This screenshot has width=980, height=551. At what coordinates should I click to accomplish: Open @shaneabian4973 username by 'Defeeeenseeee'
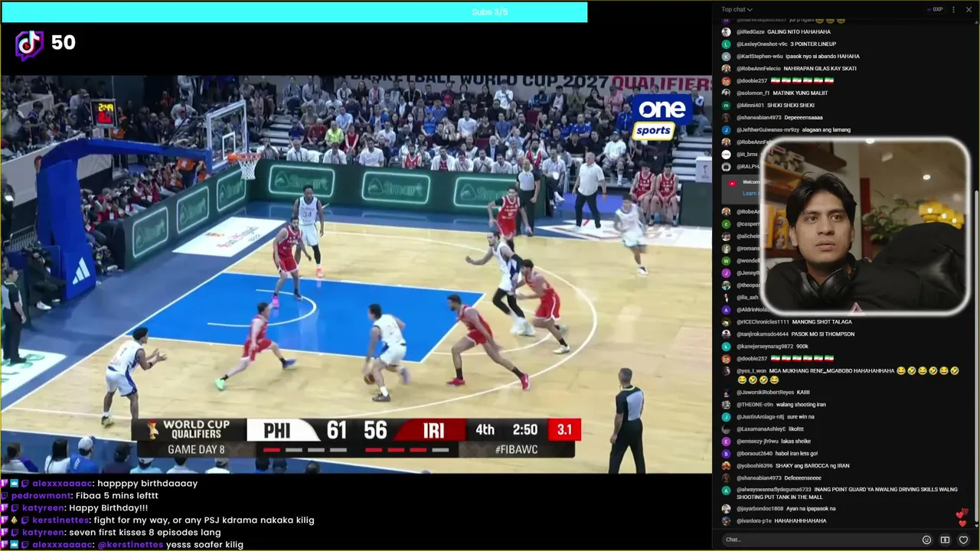(759, 478)
